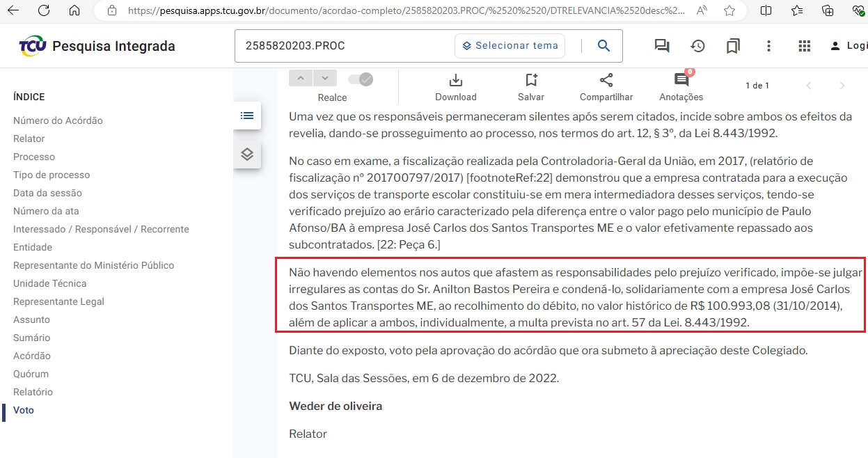Screen dimensions: 868x458
Task: Select Sumário in the index
Action: (32, 338)
